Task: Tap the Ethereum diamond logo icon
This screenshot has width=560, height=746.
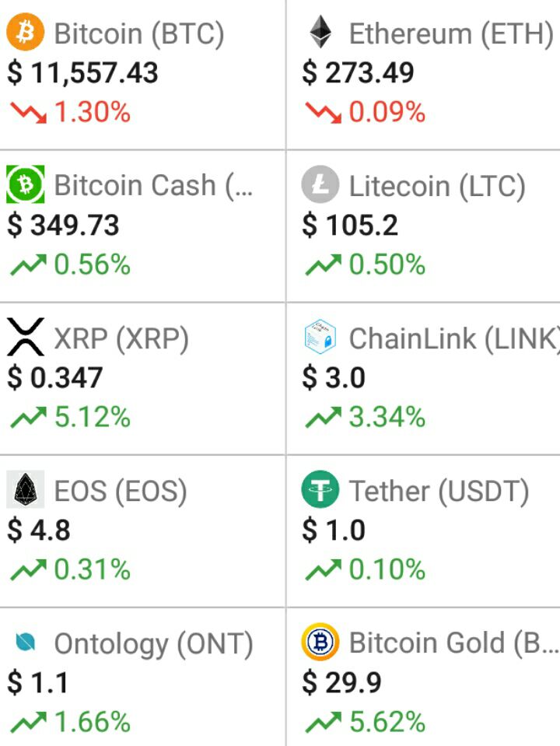Action: pyautogui.click(x=320, y=33)
